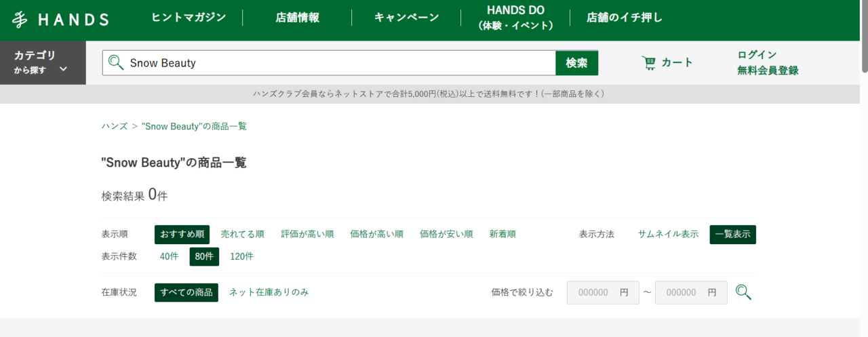
Task: Show 80件 per page
Action: click(x=204, y=257)
